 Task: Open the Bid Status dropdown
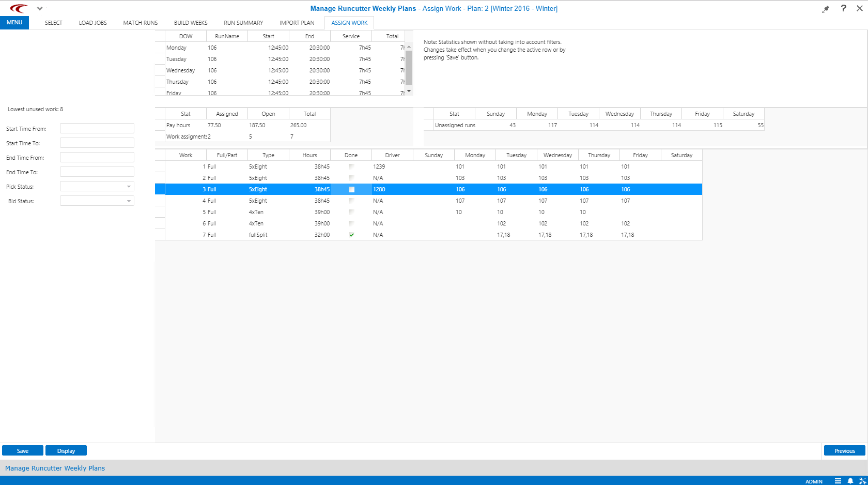pos(128,201)
